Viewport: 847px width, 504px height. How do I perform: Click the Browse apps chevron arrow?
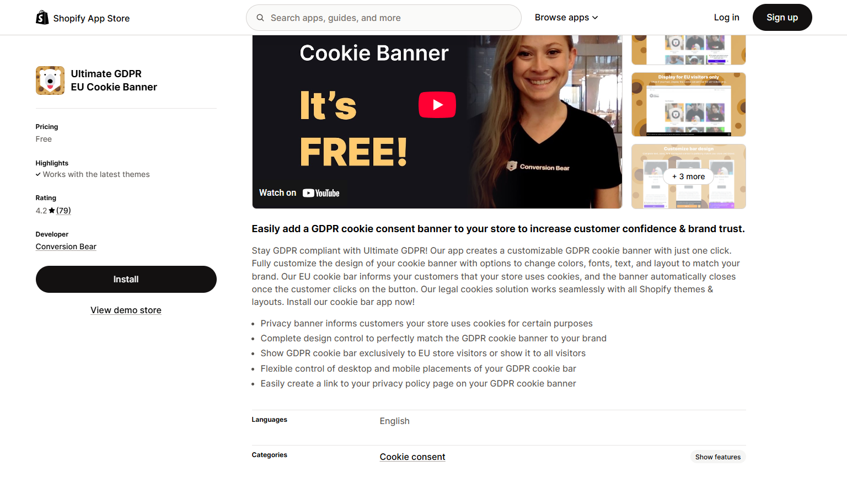tap(595, 18)
